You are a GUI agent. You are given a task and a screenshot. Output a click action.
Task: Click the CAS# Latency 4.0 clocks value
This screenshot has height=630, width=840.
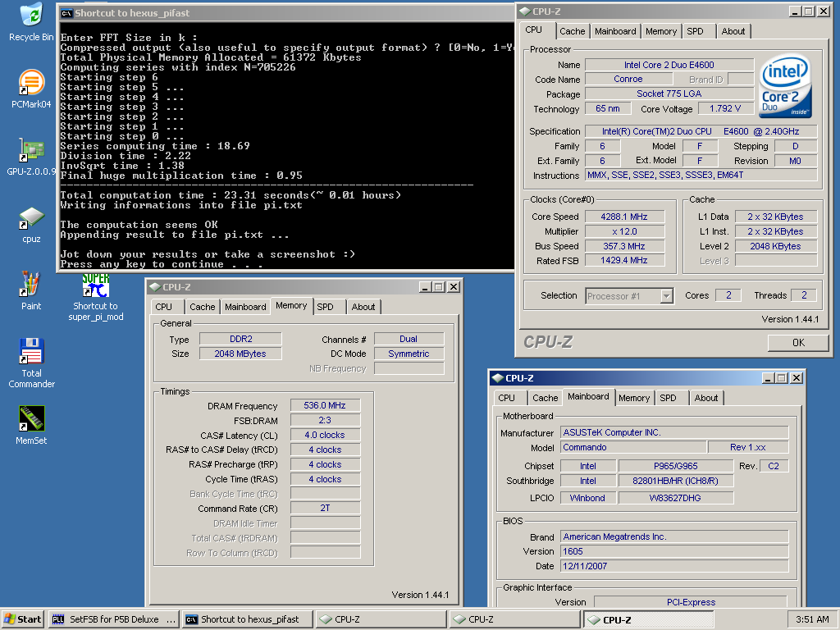tap(325, 435)
